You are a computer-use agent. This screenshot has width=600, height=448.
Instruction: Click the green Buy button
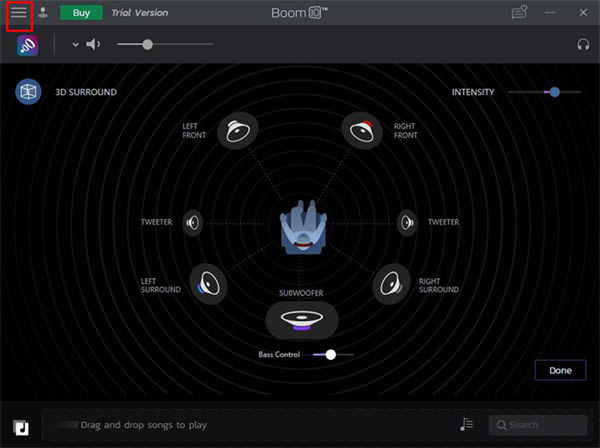tap(81, 13)
